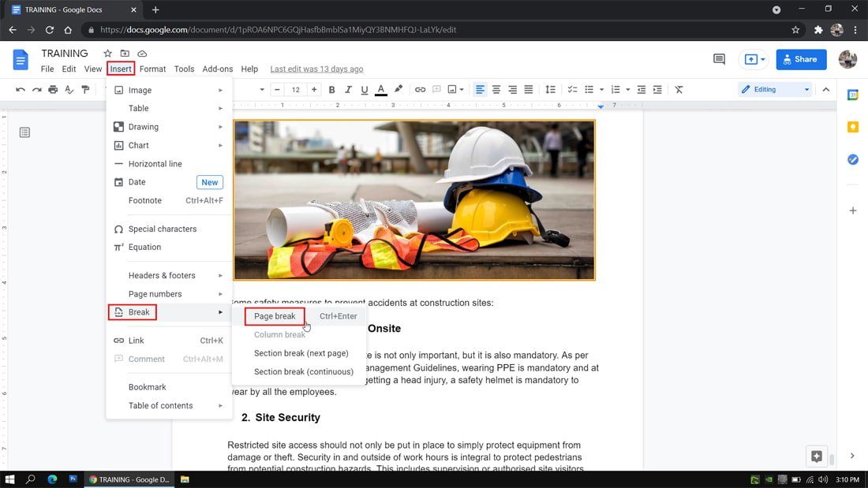The height and width of the screenshot is (488, 868).
Task: Click the Last edit was 13 days ago link
Action: pyautogui.click(x=316, y=69)
